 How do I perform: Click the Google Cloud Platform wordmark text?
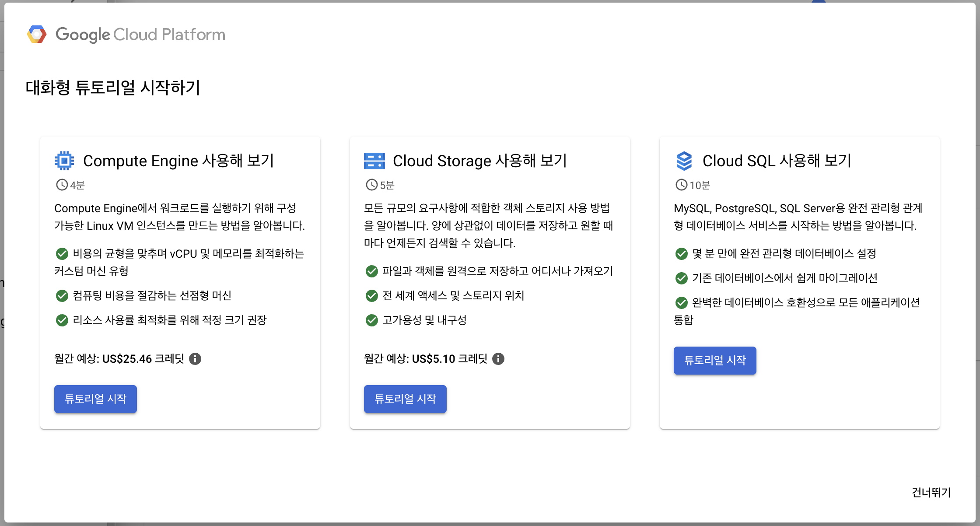[x=140, y=34]
